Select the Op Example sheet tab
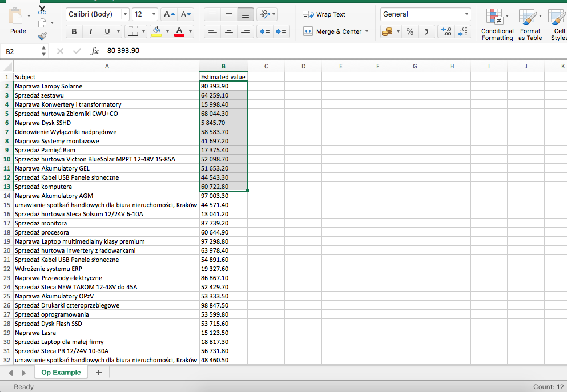The image size is (567, 392). click(61, 373)
